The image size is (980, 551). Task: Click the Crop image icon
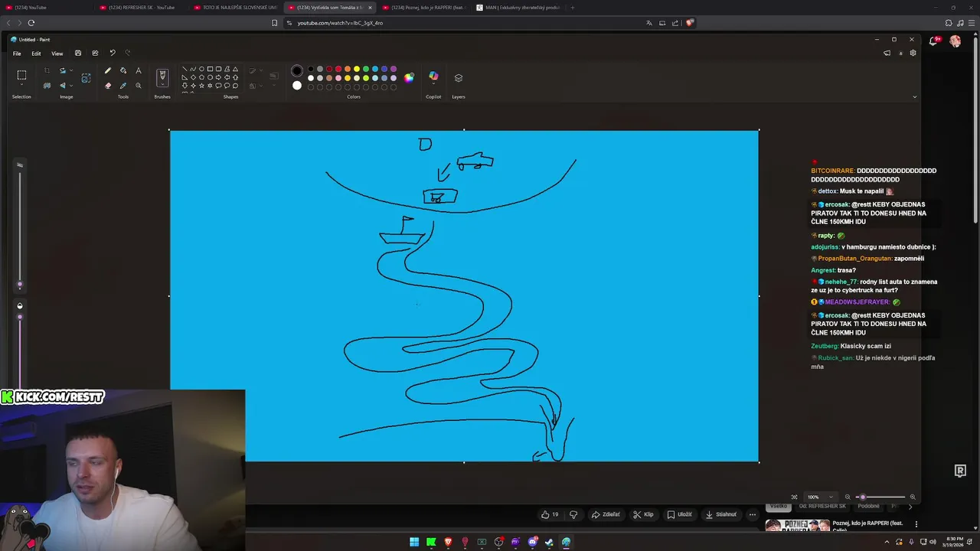click(47, 70)
